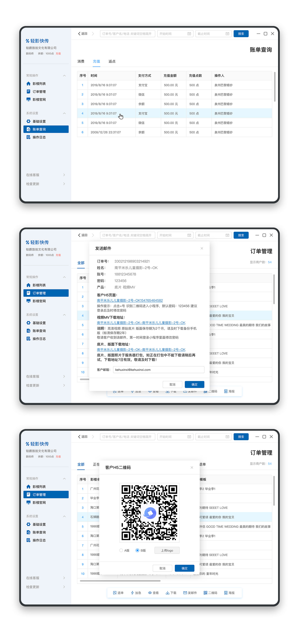Switch to the 返点 tab

(x=112, y=61)
